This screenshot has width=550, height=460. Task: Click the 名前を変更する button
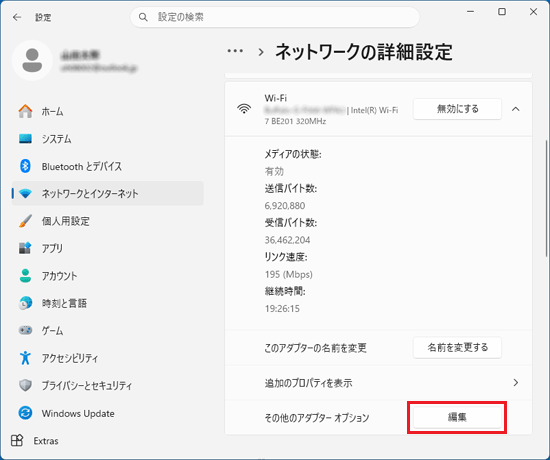pyautogui.click(x=457, y=348)
